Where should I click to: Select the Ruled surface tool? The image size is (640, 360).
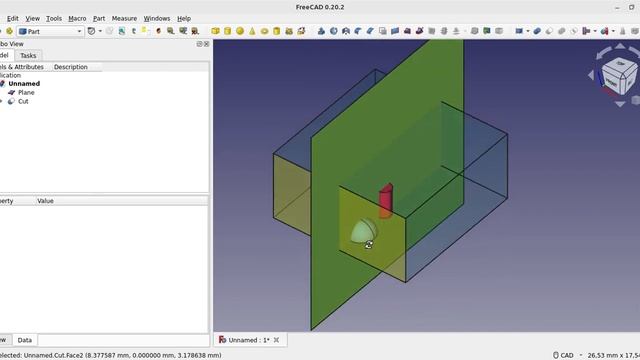tap(395, 31)
